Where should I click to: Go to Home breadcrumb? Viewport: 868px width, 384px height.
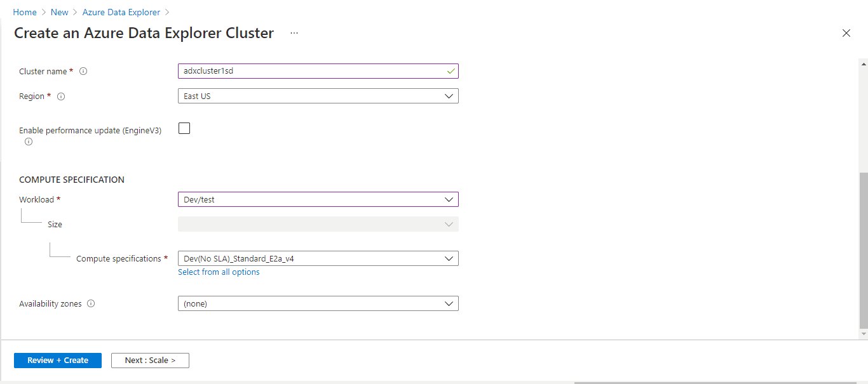(25, 12)
